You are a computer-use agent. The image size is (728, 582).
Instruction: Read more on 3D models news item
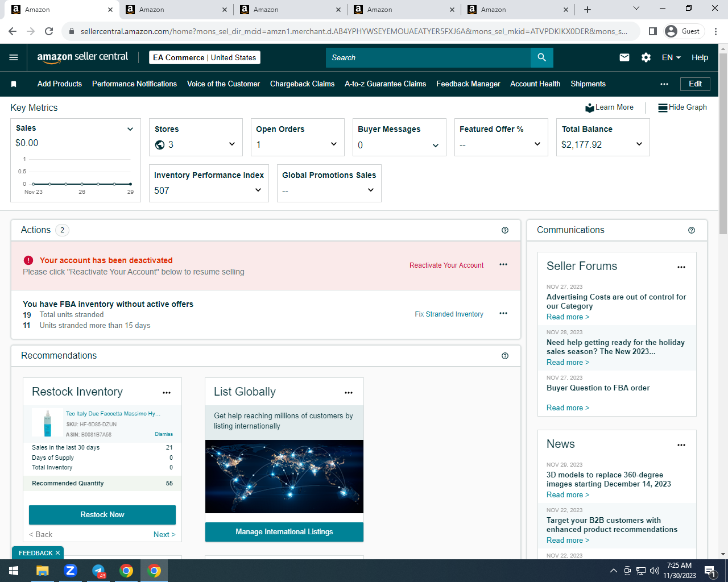tap(568, 495)
